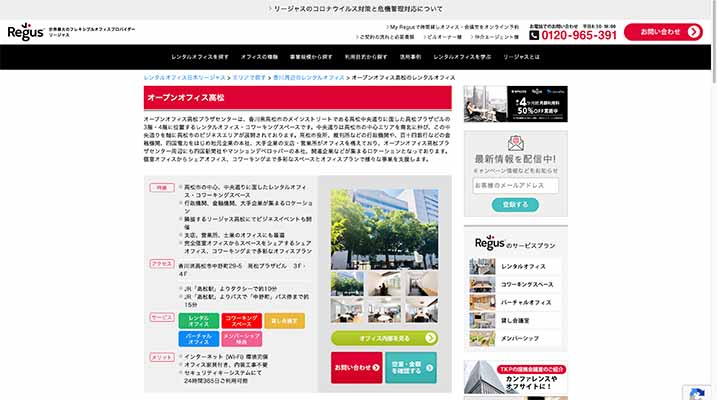
Task: Click the blue バーチャルオフィス service tag
Action: (x=198, y=339)
